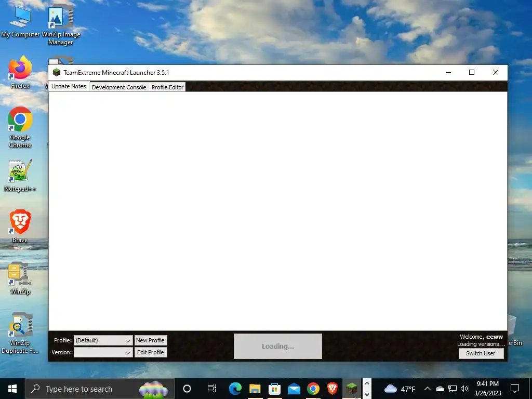Viewport: 532px width, 399px height.
Task: Open the 9:41 PM clock and calendar
Action: (487, 389)
